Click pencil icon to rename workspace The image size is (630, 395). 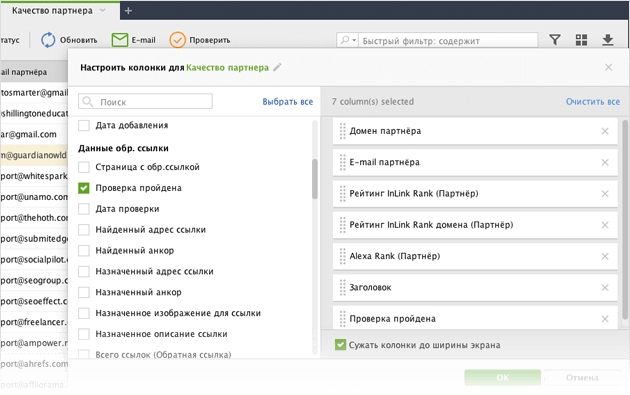[x=277, y=68]
